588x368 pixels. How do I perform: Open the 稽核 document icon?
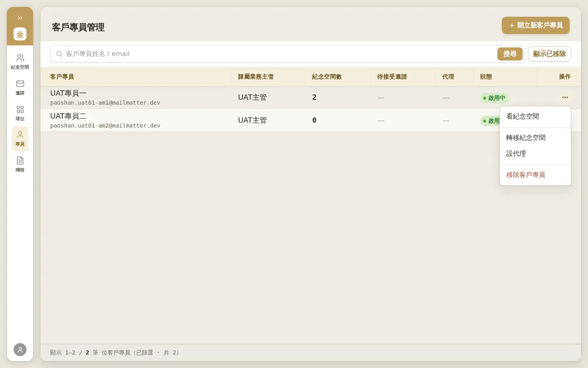[20, 164]
